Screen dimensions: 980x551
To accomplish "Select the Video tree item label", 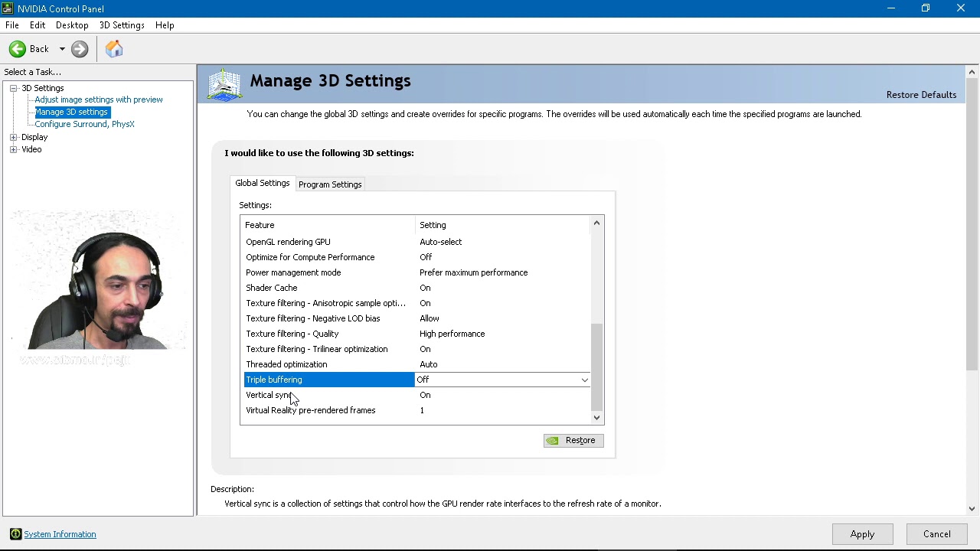I will 31,149.
